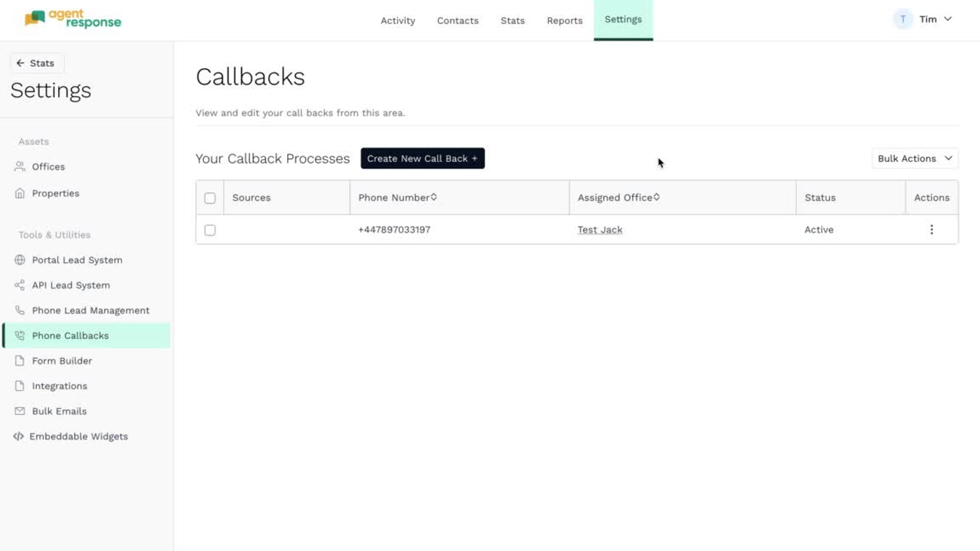
Task: Check the box for +447897033197 row
Action: pos(210,230)
